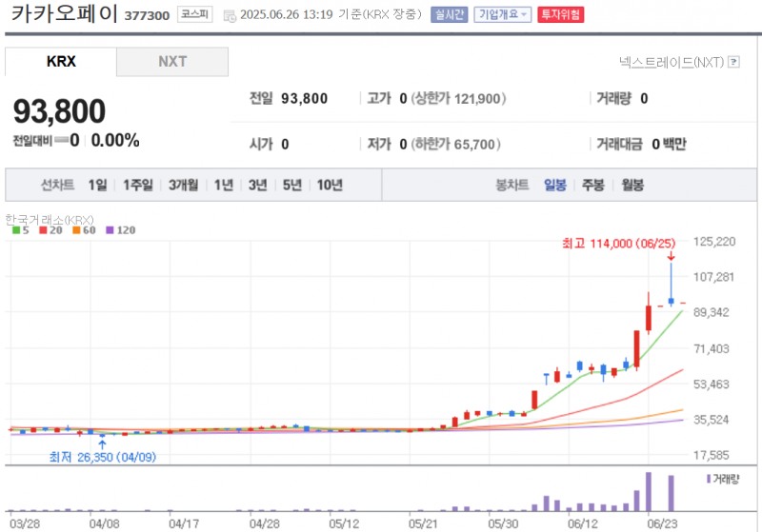The height and width of the screenshot is (532, 762).
Task: Click the calendar icon beside the date
Action: click(230, 16)
